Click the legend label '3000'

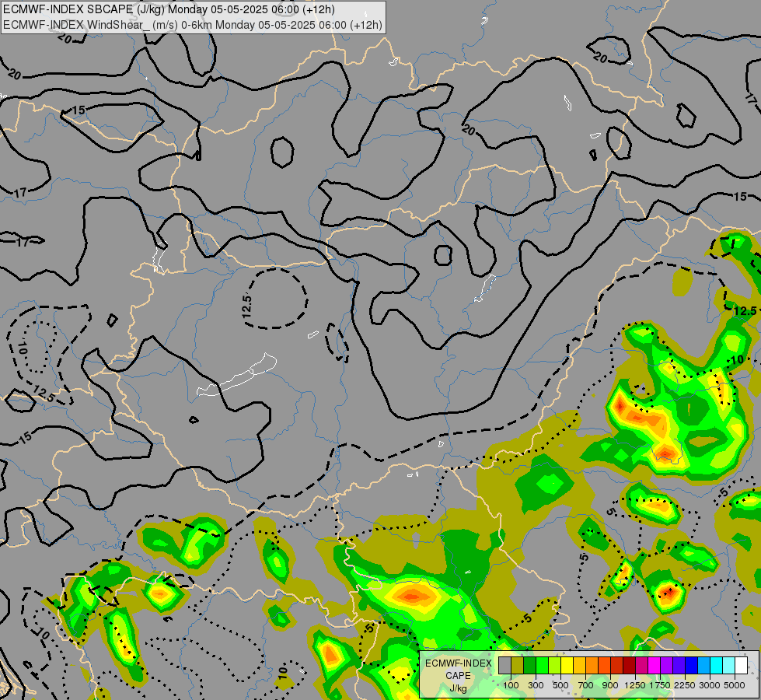[710, 685]
